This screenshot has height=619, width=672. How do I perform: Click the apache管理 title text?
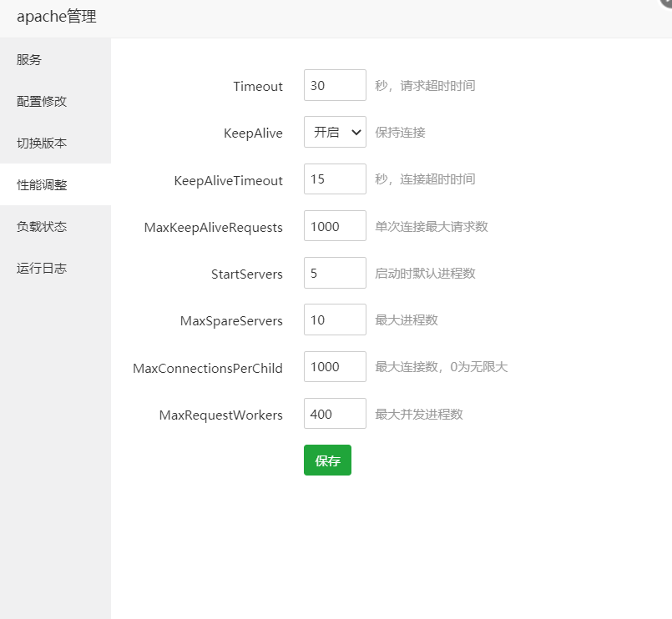tap(57, 17)
